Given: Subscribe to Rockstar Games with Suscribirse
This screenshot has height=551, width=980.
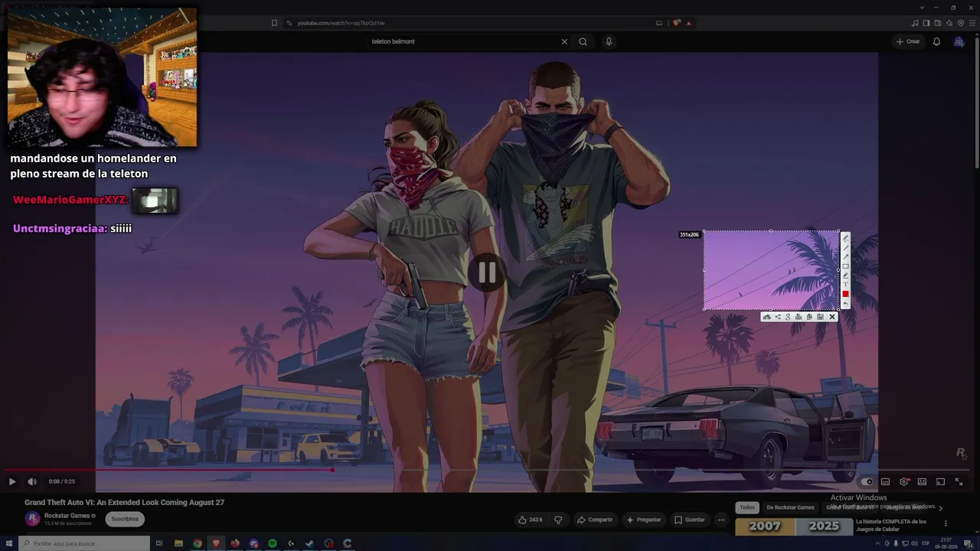Looking at the screenshot, I should 125,519.
